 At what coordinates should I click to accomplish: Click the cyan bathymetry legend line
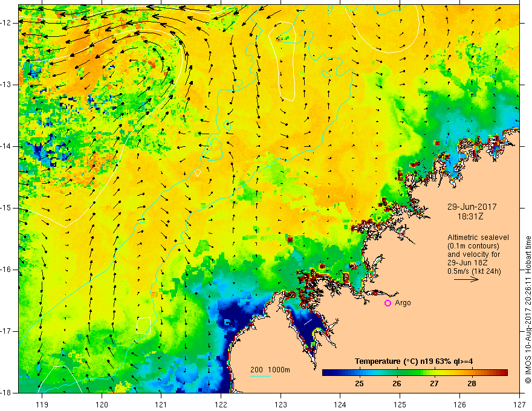(260, 376)
